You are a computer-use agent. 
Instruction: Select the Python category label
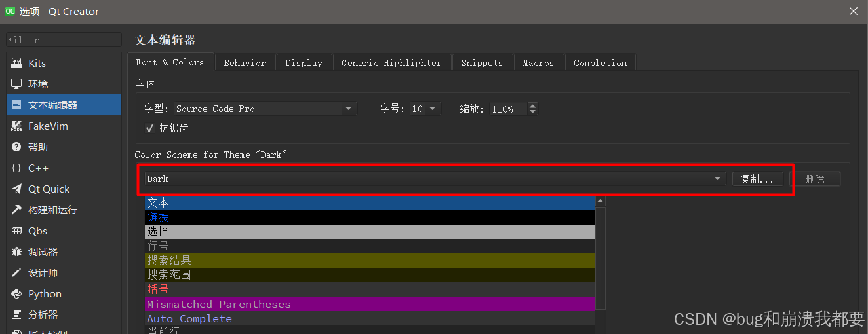pyautogui.click(x=45, y=293)
